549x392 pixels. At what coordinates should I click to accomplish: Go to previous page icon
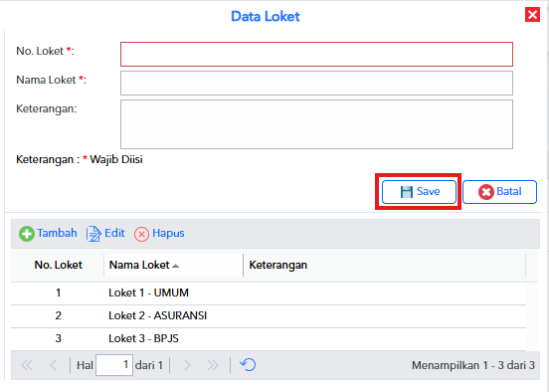53,365
